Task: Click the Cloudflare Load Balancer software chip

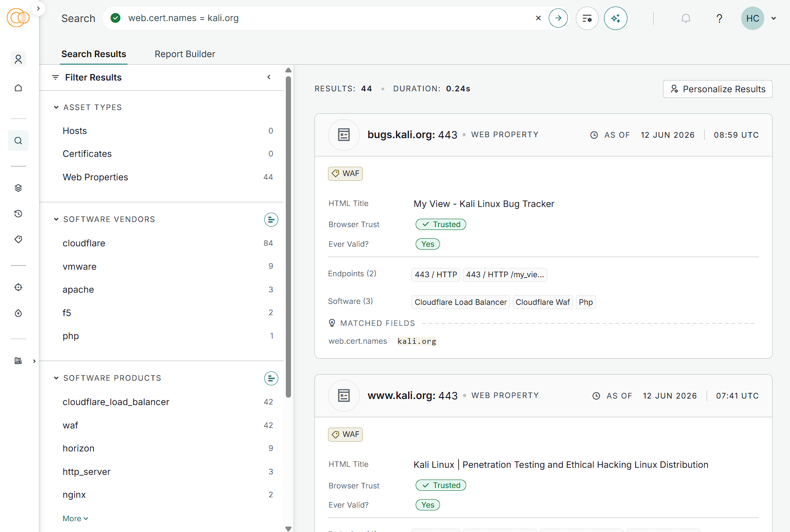Action: pyautogui.click(x=461, y=302)
